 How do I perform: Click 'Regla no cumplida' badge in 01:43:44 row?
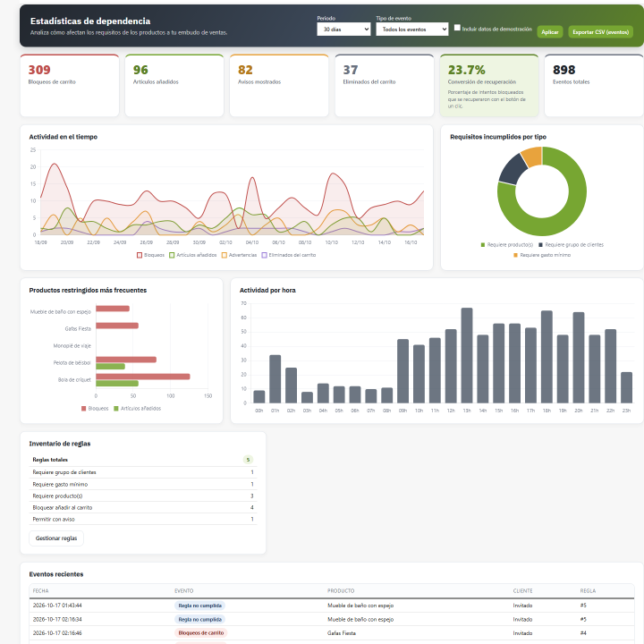pyautogui.click(x=199, y=606)
